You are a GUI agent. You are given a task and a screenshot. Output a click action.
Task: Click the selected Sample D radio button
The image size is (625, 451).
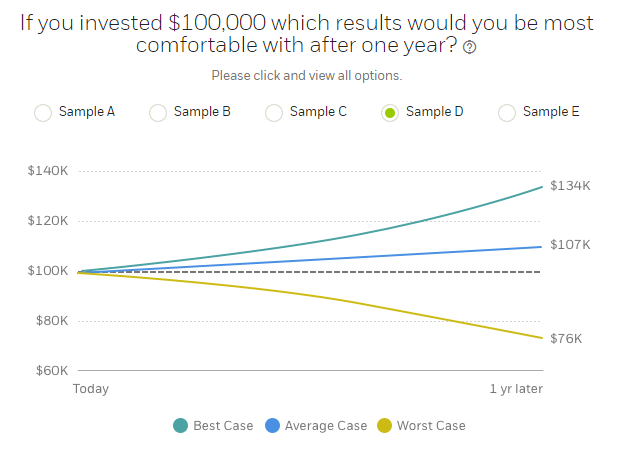[390, 113]
